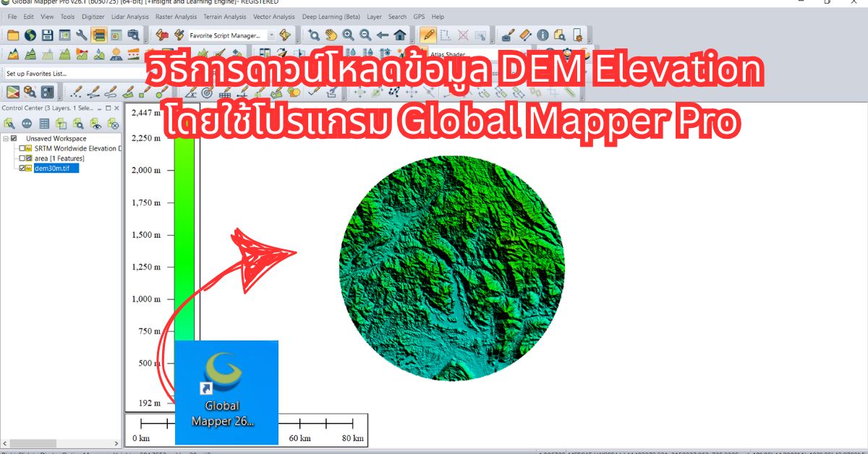Select the Zoom tool with dashed box

pos(314,35)
